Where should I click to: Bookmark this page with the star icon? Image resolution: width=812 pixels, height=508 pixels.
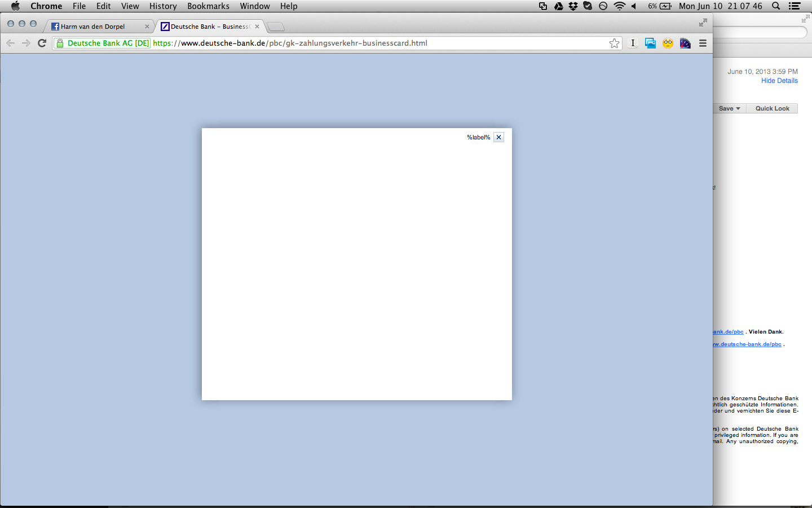pyautogui.click(x=614, y=43)
